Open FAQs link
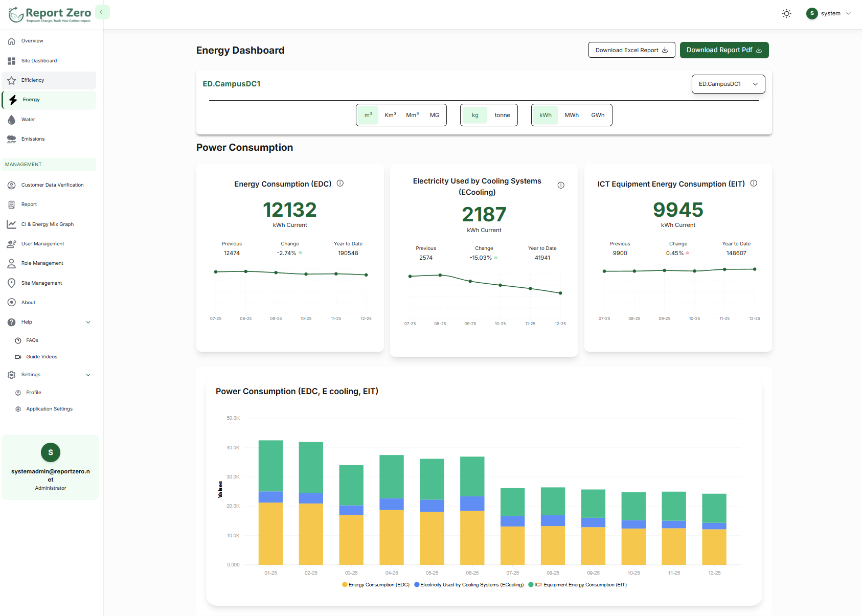This screenshot has width=862, height=616. 32,340
